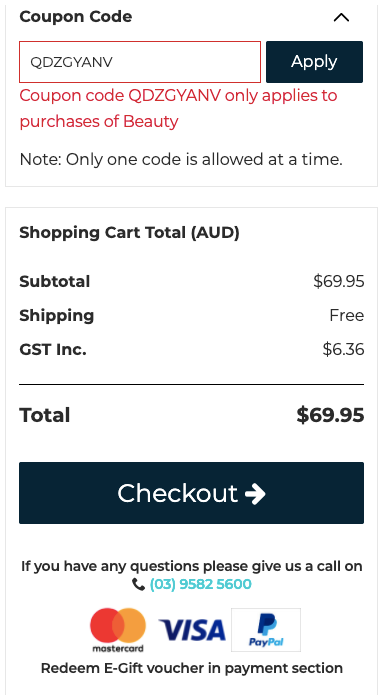The width and height of the screenshot is (386, 695).
Task: Click Redeem E-Gift voucher text
Action: [x=191, y=668]
